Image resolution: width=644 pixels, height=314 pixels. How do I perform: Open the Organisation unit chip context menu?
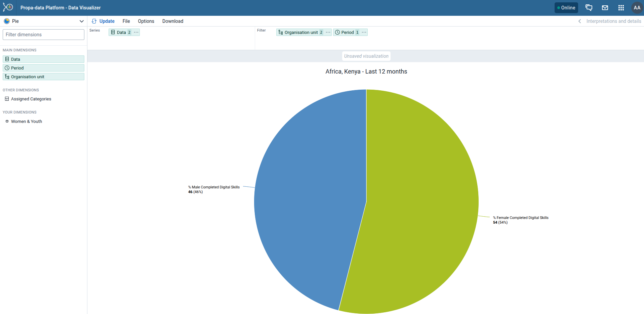(327, 32)
